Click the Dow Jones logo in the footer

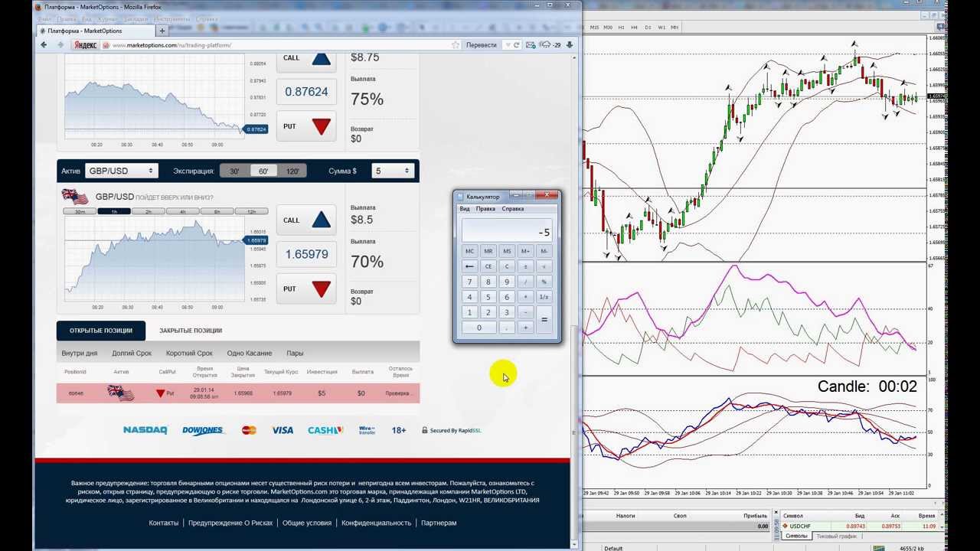tap(203, 430)
